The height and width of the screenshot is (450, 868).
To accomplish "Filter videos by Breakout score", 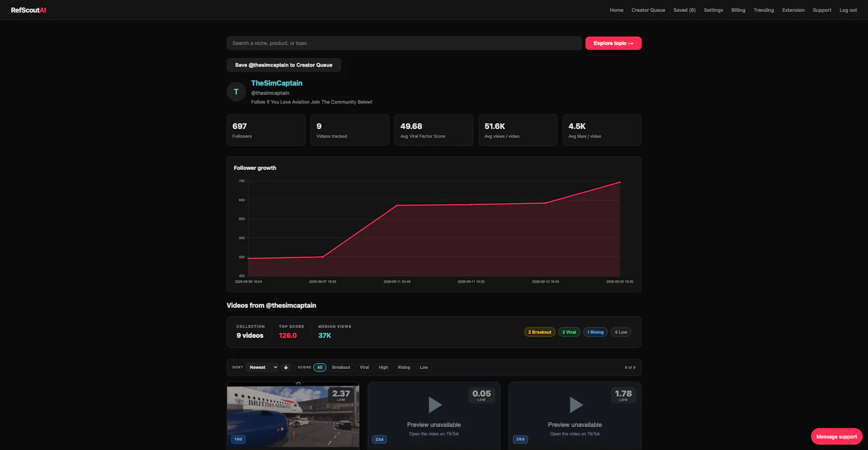I will 341,367.
